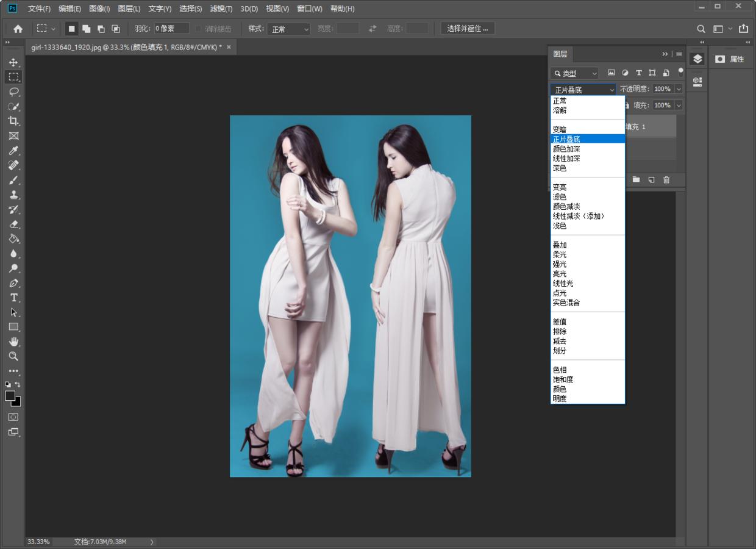Select the Lasso tool

(13, 91)
